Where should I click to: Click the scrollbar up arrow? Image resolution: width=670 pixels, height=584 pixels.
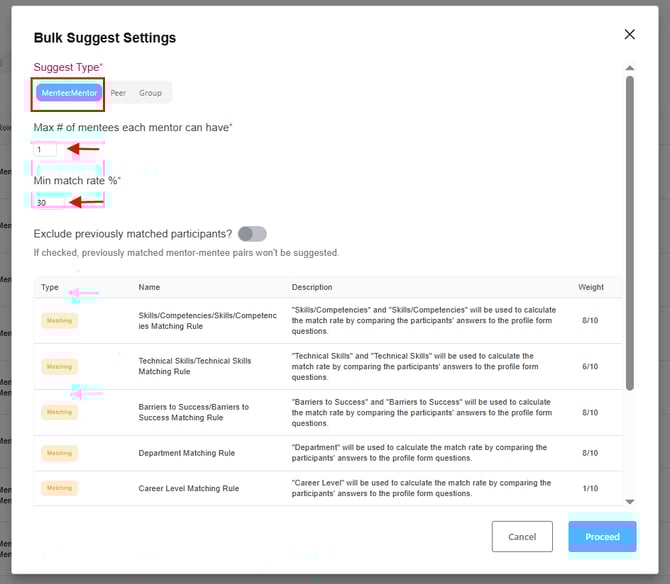(x=629, y=68)
